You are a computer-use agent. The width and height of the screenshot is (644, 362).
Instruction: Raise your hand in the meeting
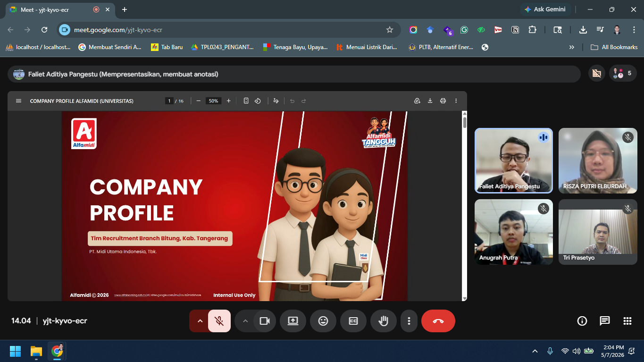point(384,321)
